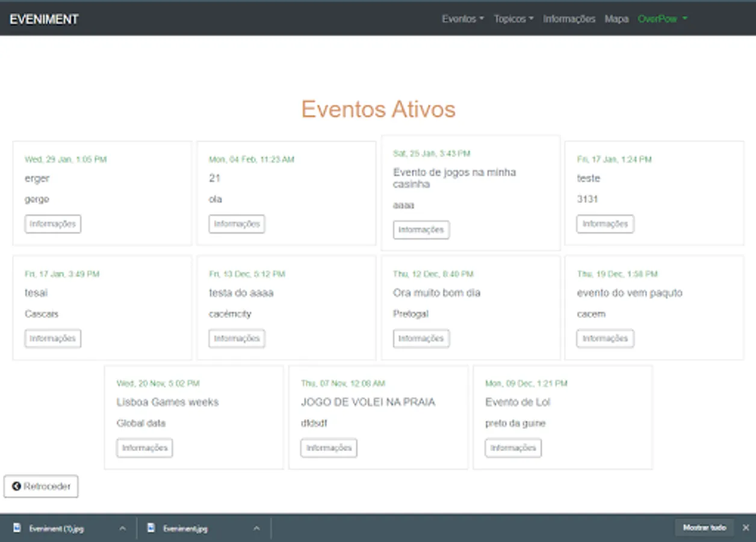Open Informações for testa do aaaa

[237, 338]
